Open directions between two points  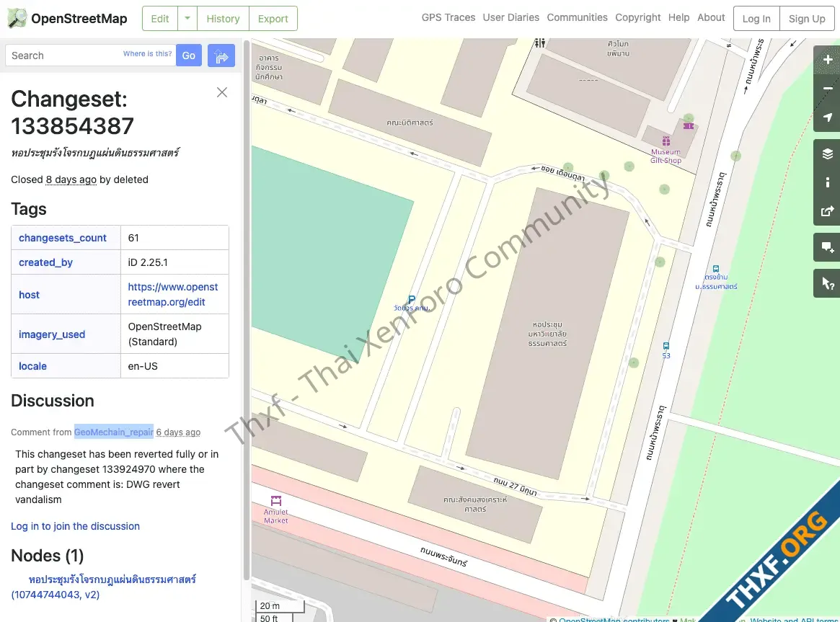point(221,55)
